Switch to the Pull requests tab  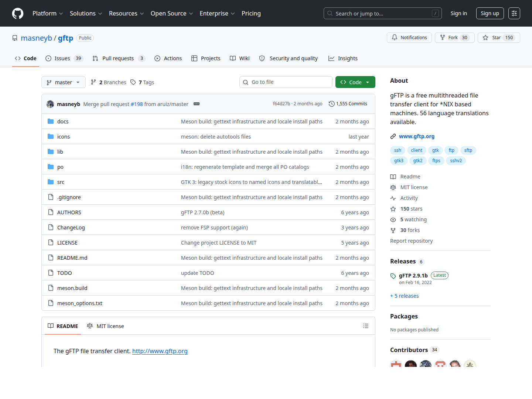click(119, 58)
